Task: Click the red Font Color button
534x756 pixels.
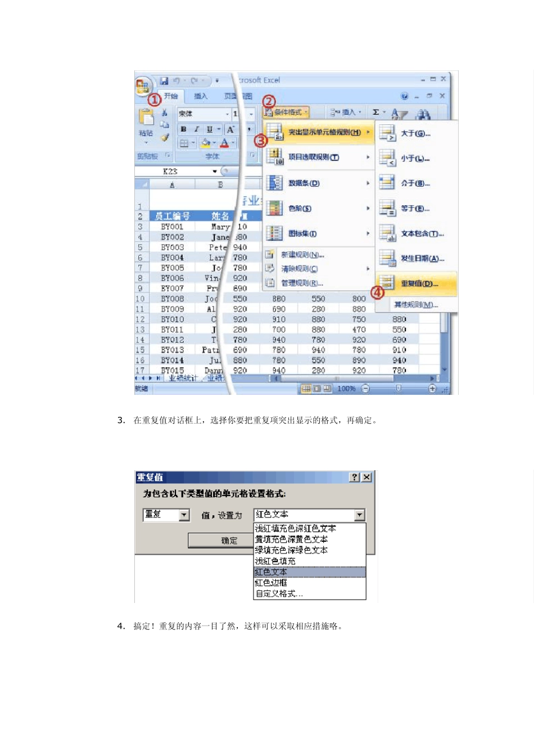Action: pyautogui.click(x=224, y=143)
